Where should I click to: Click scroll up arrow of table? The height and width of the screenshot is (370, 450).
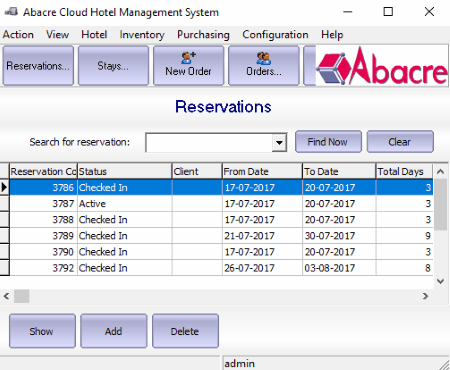coord(440,172)
